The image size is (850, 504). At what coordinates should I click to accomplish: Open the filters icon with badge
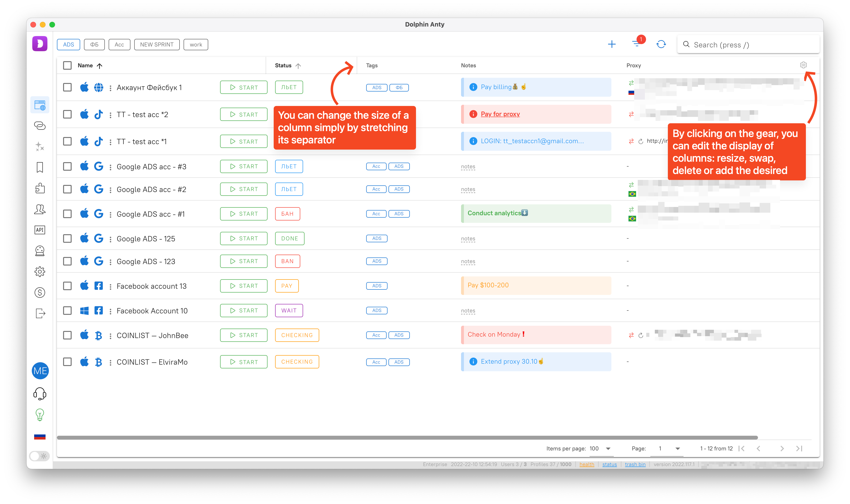point(636,44)
